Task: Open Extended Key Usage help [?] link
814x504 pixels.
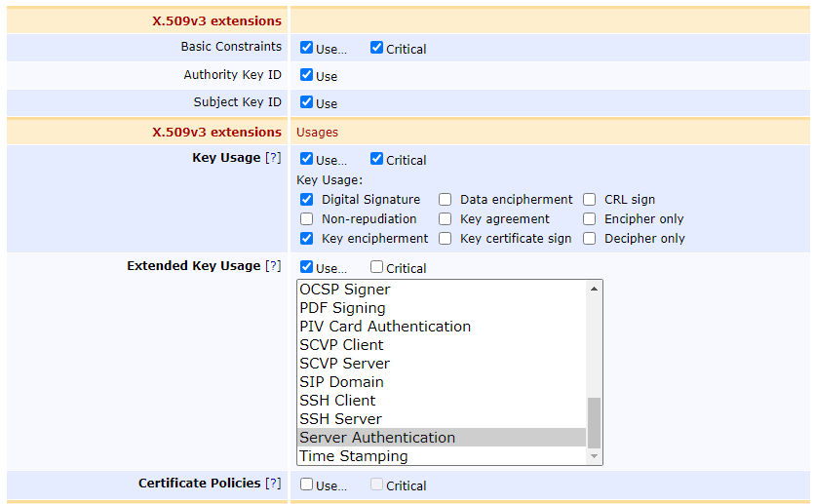Action: click(x=273, y=266)
